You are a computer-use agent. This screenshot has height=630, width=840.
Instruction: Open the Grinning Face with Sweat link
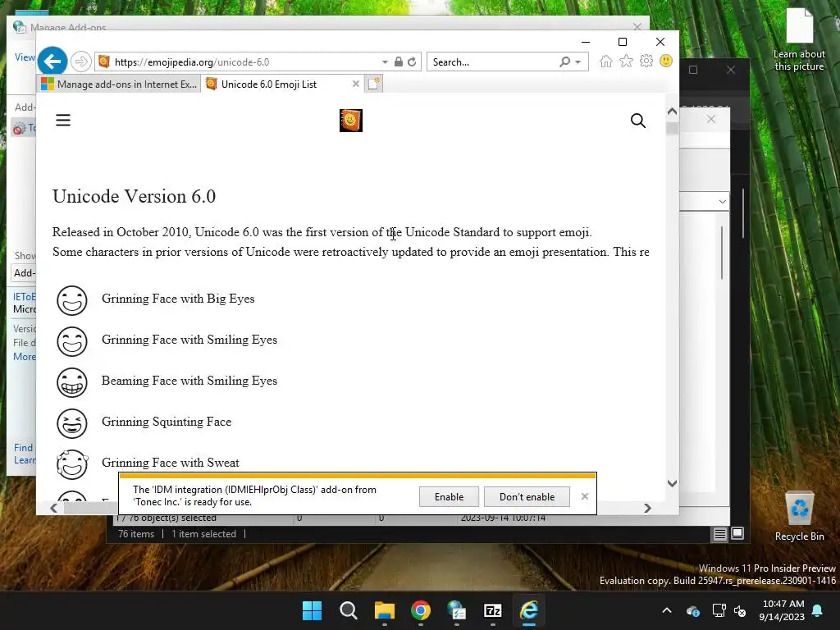(x=171, y=463)
